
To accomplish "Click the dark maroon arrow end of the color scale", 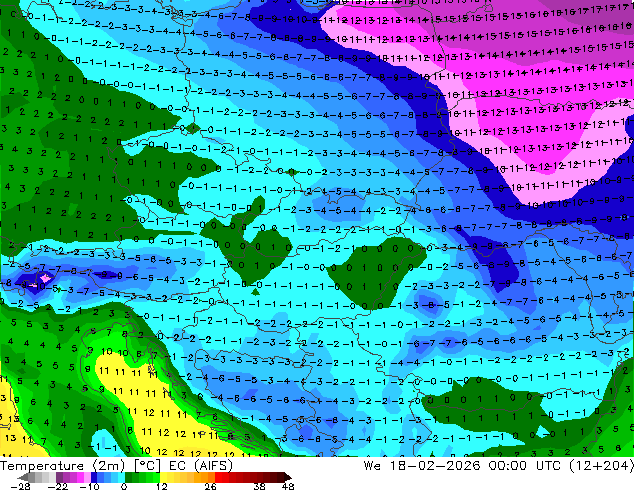I will (287, 477).
